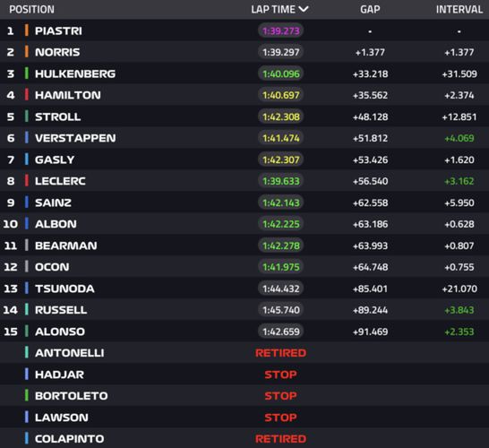Click Colapinto's RETIRED status
489x448 pixels.
pyautogui.click(x=280, y=439)
